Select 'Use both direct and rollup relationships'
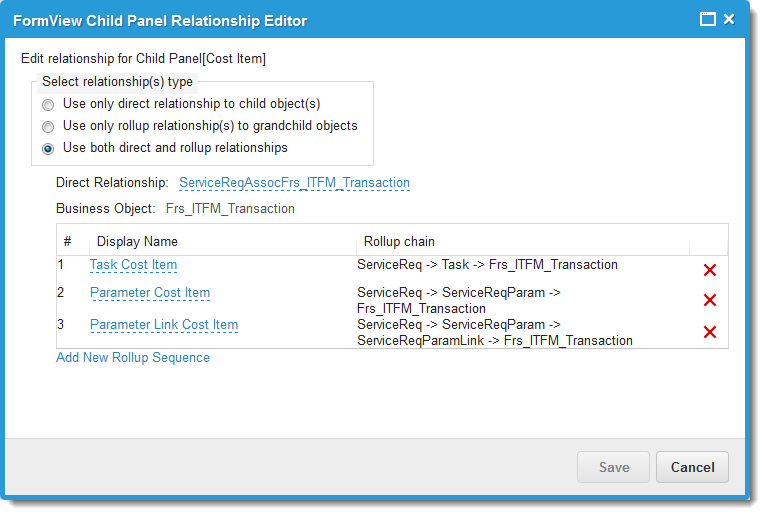The height and width of the screenshot is (515, 765). tap(48, 149)
